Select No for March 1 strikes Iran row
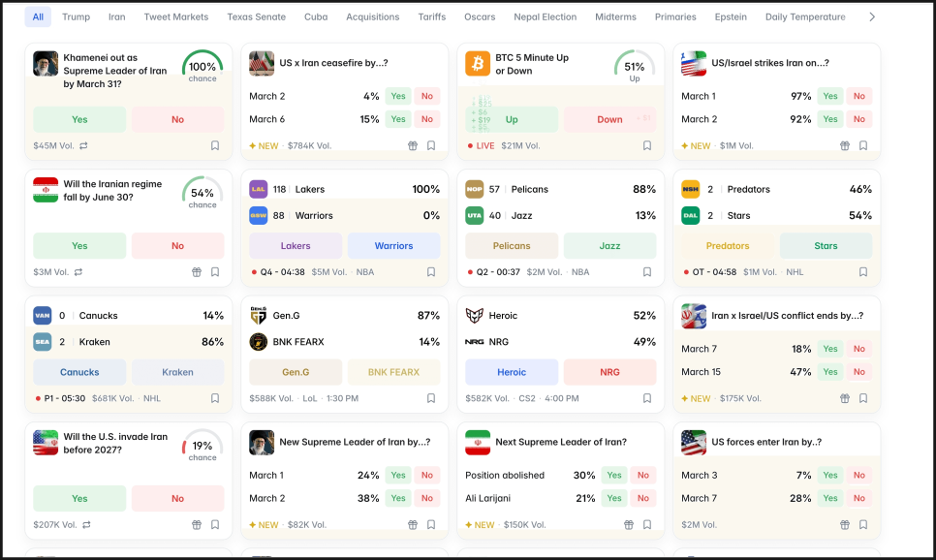Screen dimensions: 936x560 [x=859, y=96]
